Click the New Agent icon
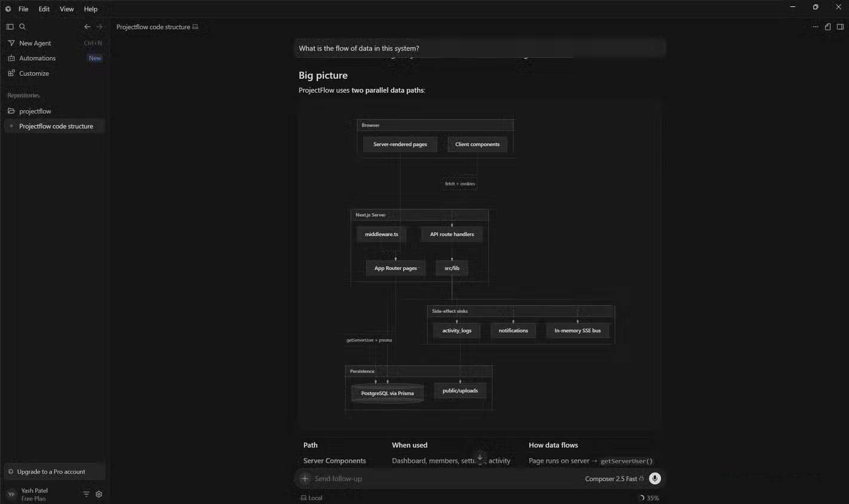Viewport: 849px width, 504px height. (11, 43)
